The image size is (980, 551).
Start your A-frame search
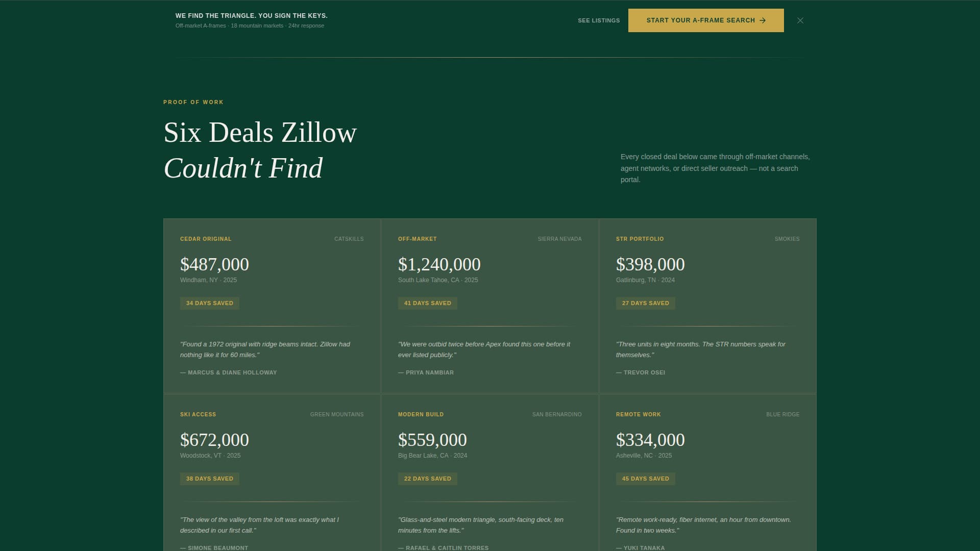pos(705,20)
